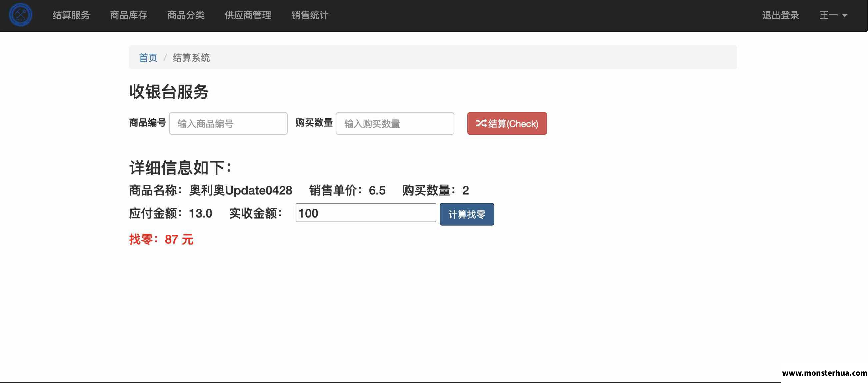Select the 购买数量: 2 text
The height and width of the screenshot is (383, 868).
point(435,190)
